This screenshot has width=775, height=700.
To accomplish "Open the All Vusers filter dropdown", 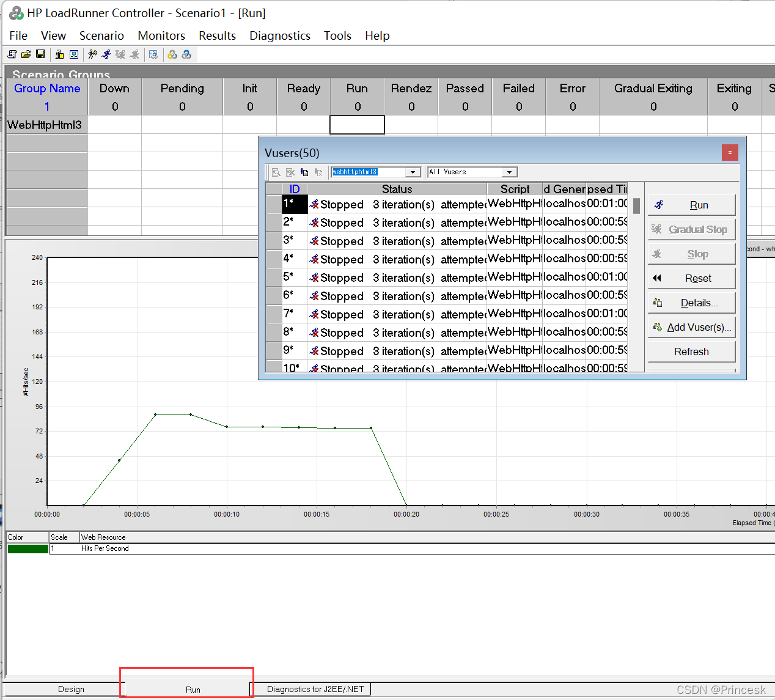I will 509,172.
